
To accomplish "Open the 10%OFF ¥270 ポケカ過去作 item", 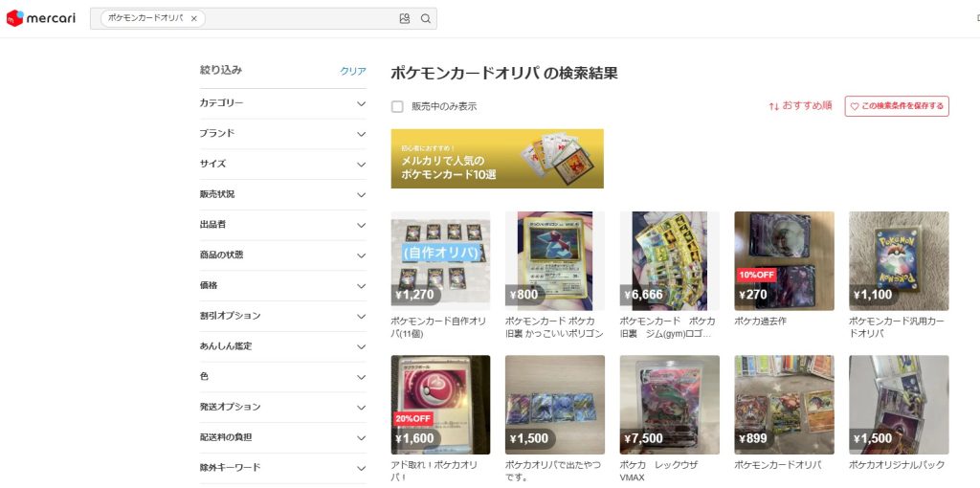I will 784,258.
